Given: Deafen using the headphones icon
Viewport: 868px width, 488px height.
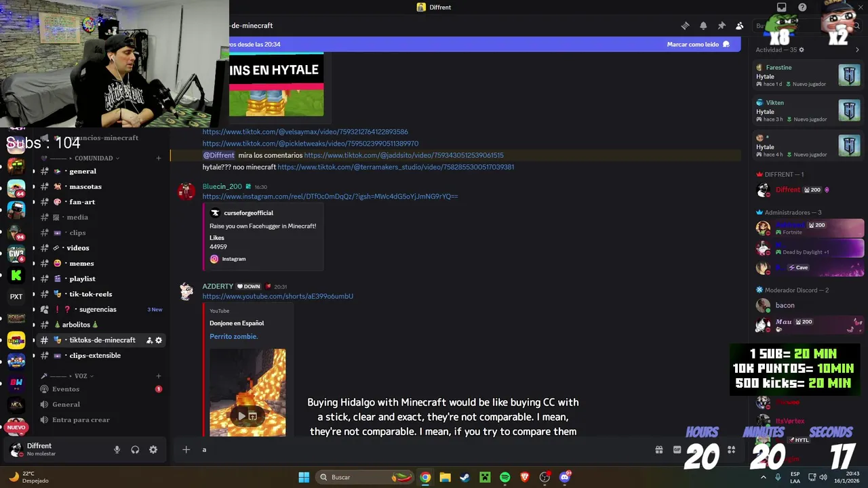Looking at the screenshot, I should point(135,449).
